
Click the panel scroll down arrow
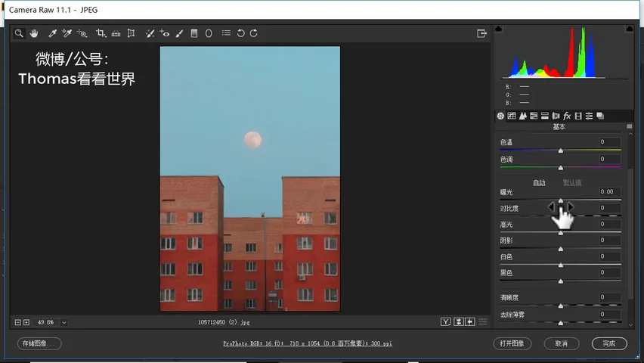pos(630,324)
